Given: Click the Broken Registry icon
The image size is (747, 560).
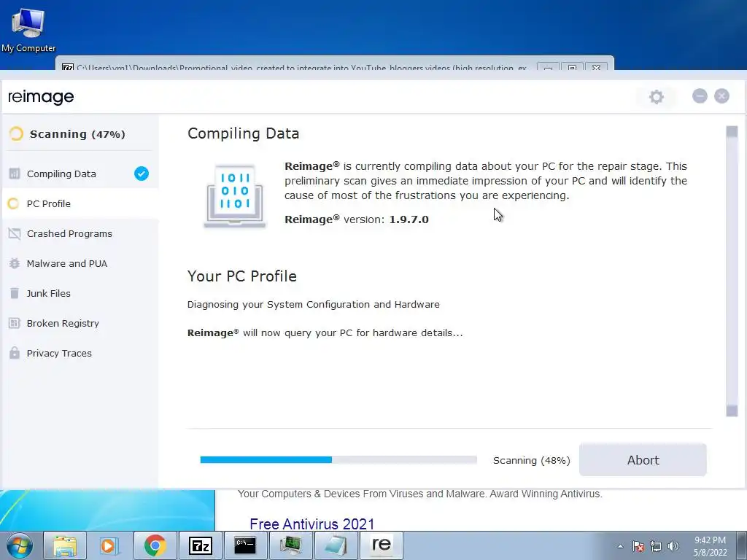Looking at the screenshot, I should tap(15, 323).
